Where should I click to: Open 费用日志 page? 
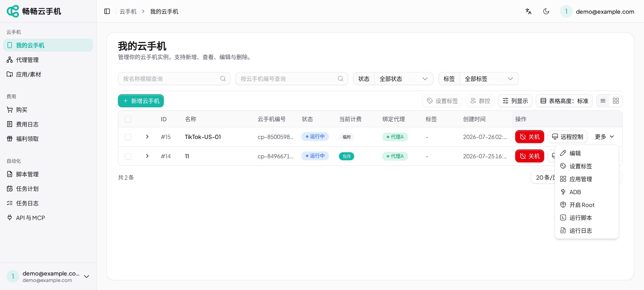pos(48,124)
